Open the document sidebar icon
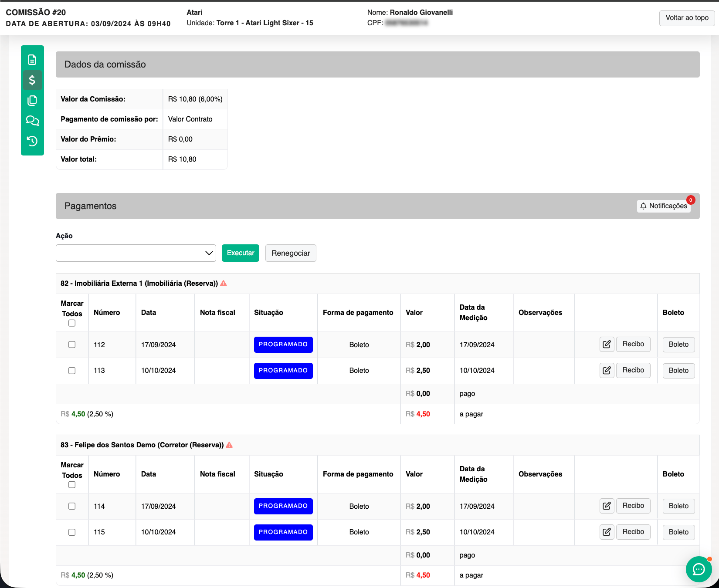The image size is (719, 588). tap(32, 60)
